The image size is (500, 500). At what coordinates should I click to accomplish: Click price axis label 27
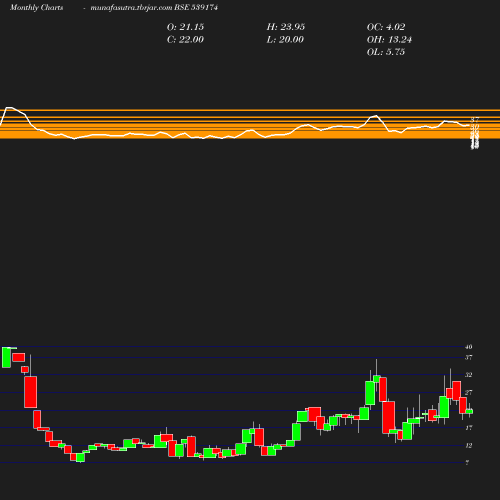tap(469, 393)
